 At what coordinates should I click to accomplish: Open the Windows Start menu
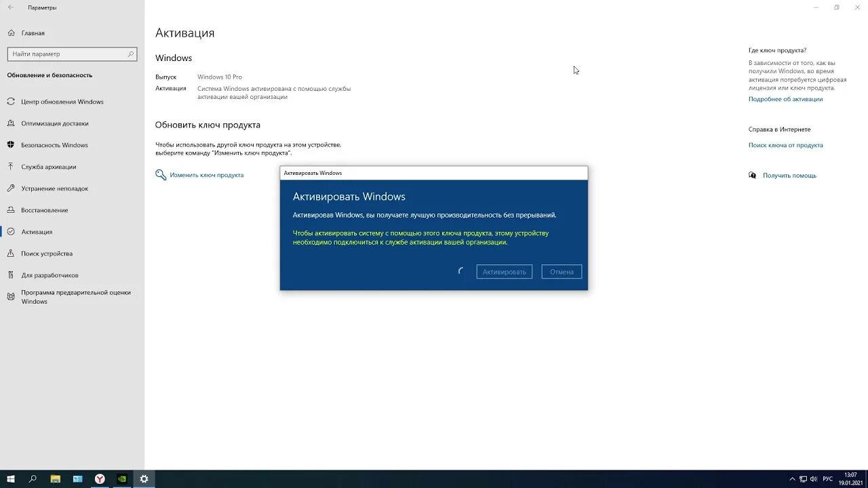pyautogui.click(x=11, y=479)
